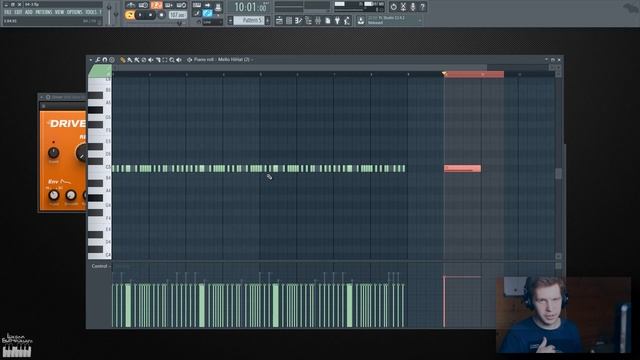Screen dimensions: 640x360
Task: Click the project file icon in toolbar
Action: pos(327,20)
